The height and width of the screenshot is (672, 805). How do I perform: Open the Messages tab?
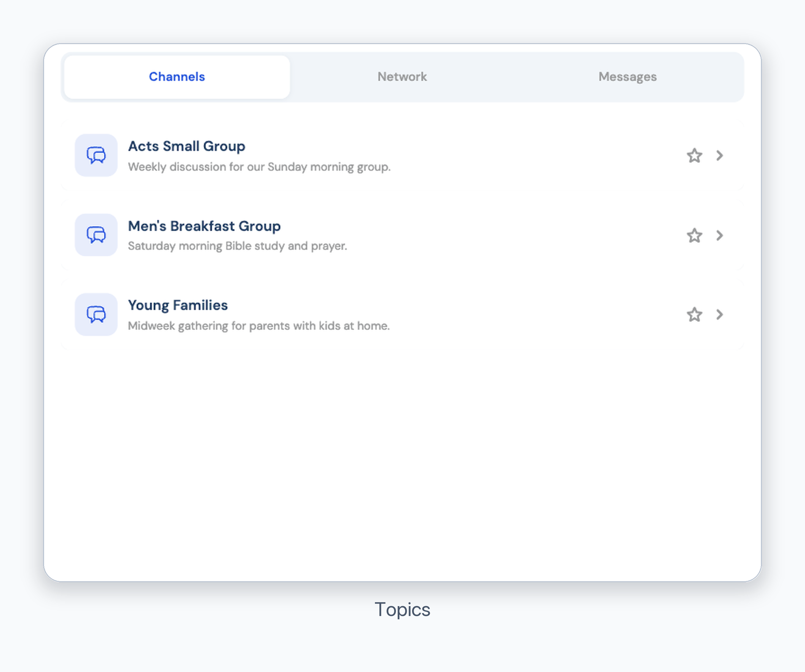point(627,77)
